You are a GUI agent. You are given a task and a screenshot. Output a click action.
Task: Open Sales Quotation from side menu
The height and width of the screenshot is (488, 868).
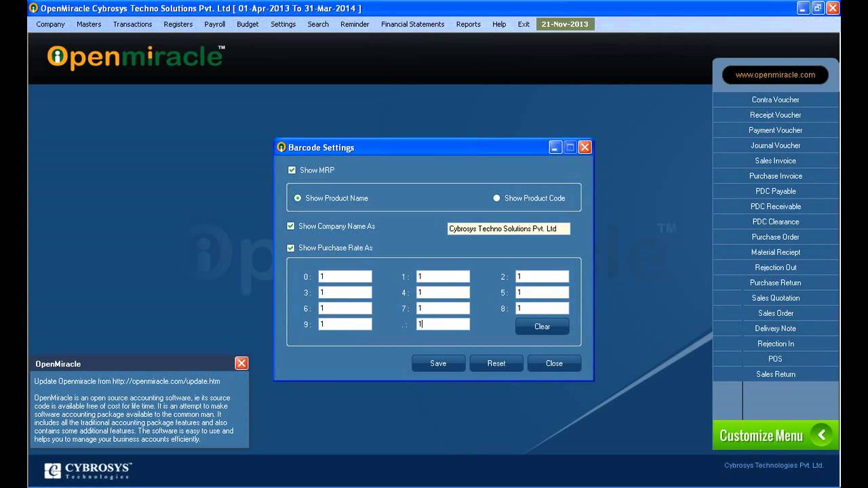tap(775, 298)
